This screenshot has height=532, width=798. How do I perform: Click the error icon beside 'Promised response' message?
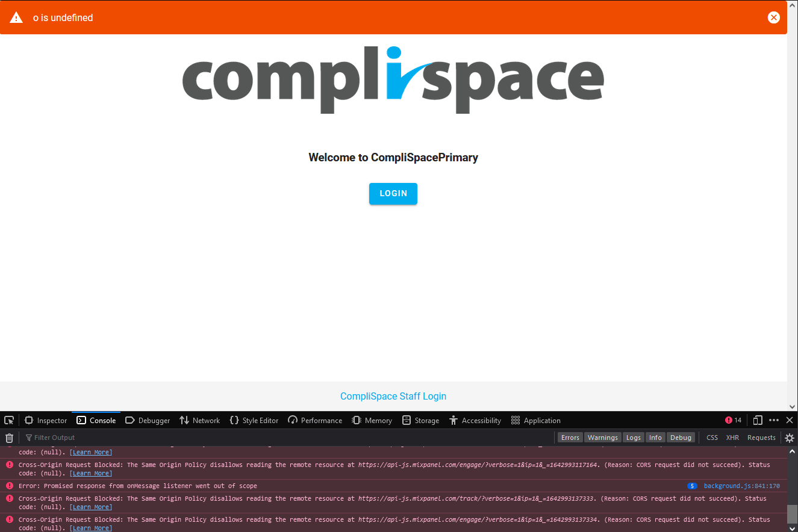click(10, 486)
